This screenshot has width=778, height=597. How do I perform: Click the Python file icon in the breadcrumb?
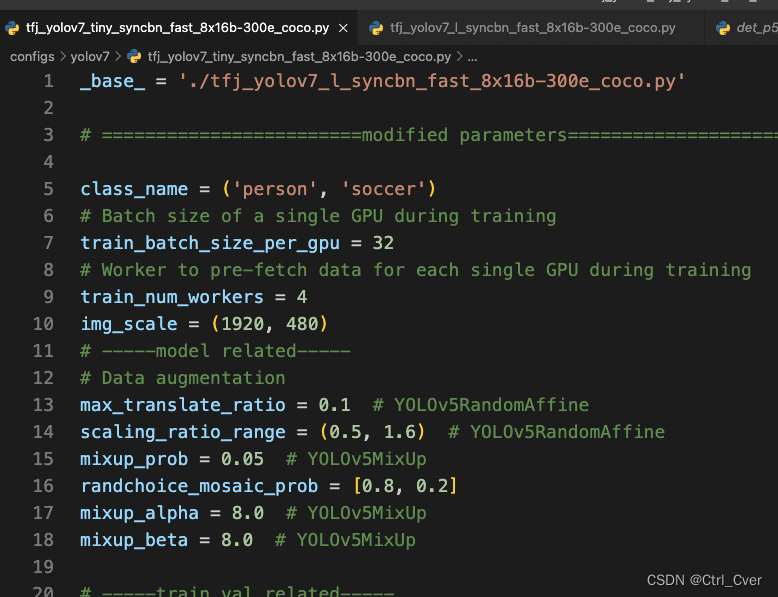(x=134, y=57)
